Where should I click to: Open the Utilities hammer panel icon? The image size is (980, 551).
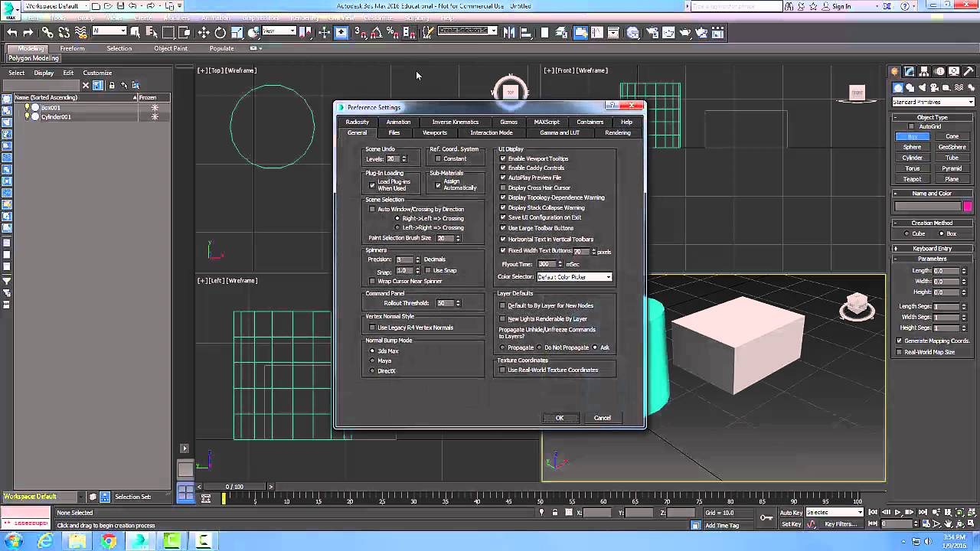click(969, 71)
